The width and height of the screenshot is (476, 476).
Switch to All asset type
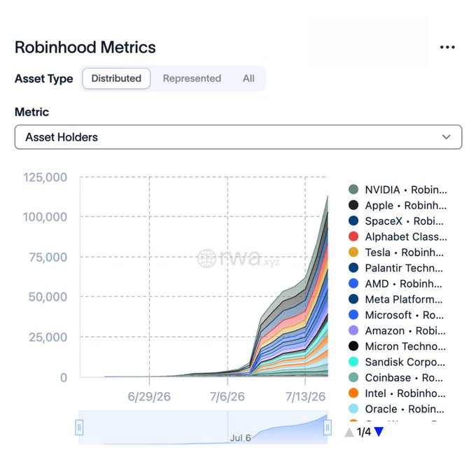click(x=248, y=78)
